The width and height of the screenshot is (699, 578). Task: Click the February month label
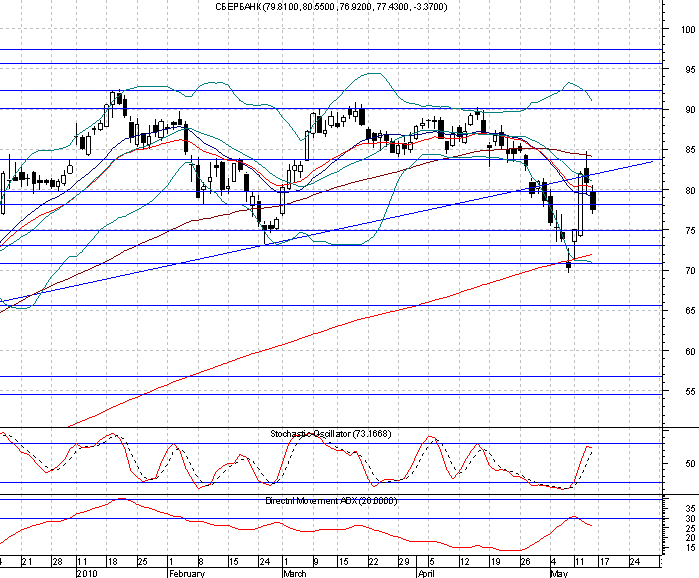point(187,573)
